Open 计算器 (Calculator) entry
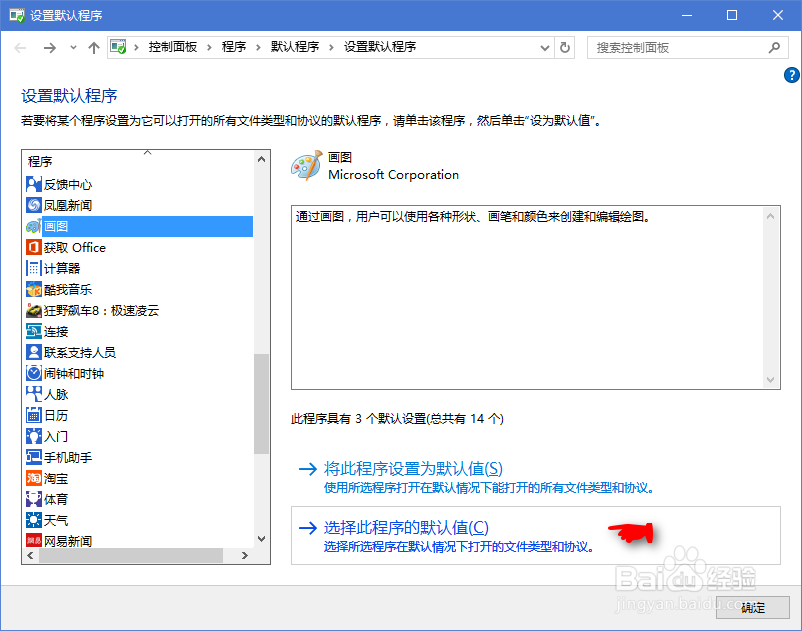Image resolution: width=802 pixels, height=631 pixels. tap(60, 268)
